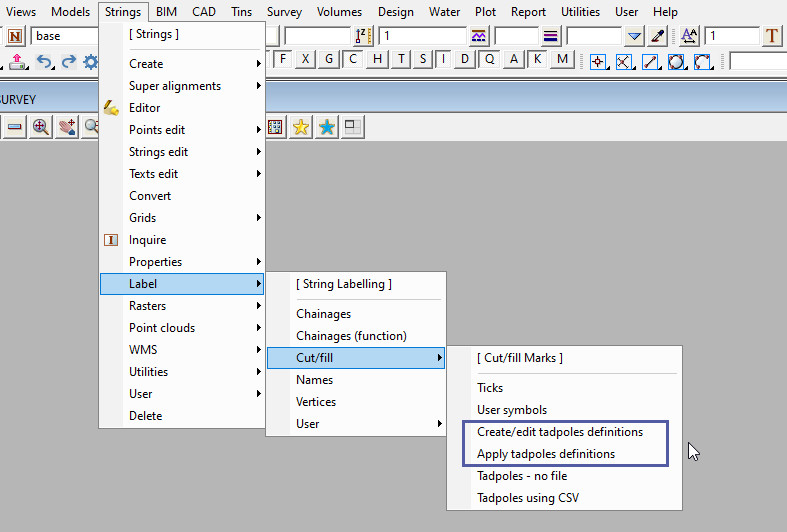Screen dimensions: 787x532
Task: Click the redo arrow icon
Action: pyautogui.click(x=68, y=61)
